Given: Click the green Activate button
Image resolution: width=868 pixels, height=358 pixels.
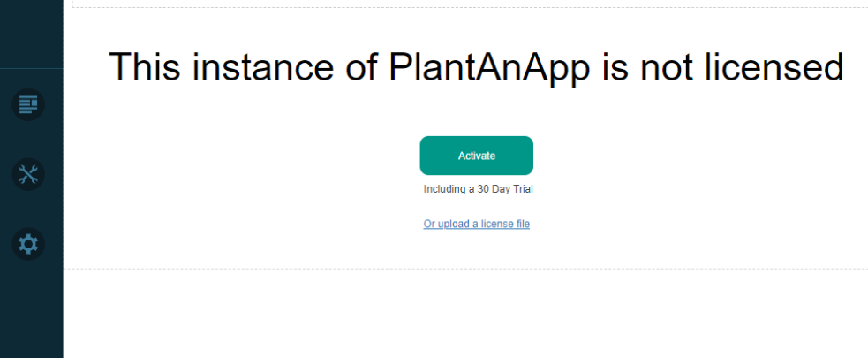Looking at the screenshot, I should tap(477, 156).
